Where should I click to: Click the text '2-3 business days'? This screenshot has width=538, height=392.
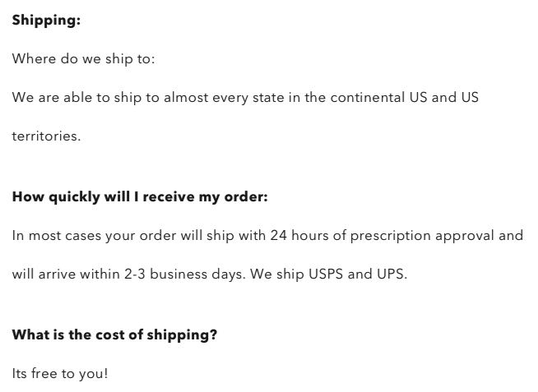tap(184, 274)
